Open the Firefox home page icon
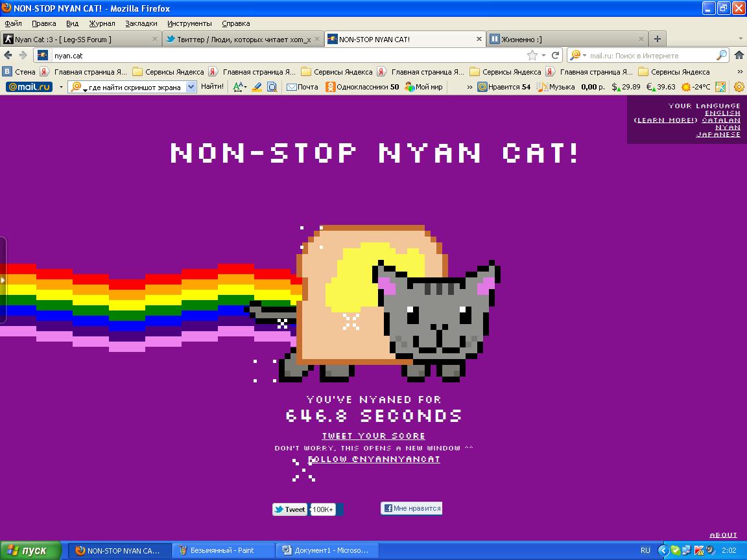This screenshot has width=747, height=560. point(739,55)
